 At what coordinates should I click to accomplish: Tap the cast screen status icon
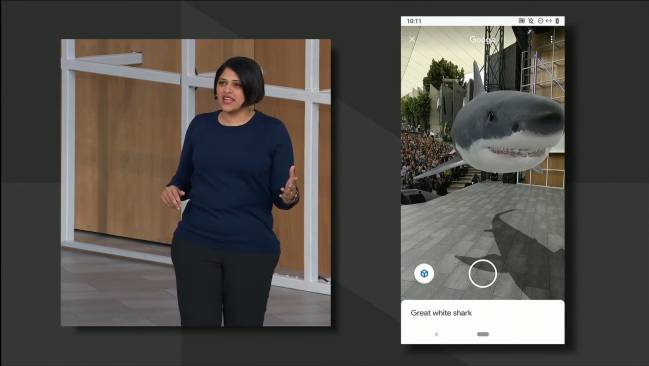pyautogui.click(x=522, y=21)
